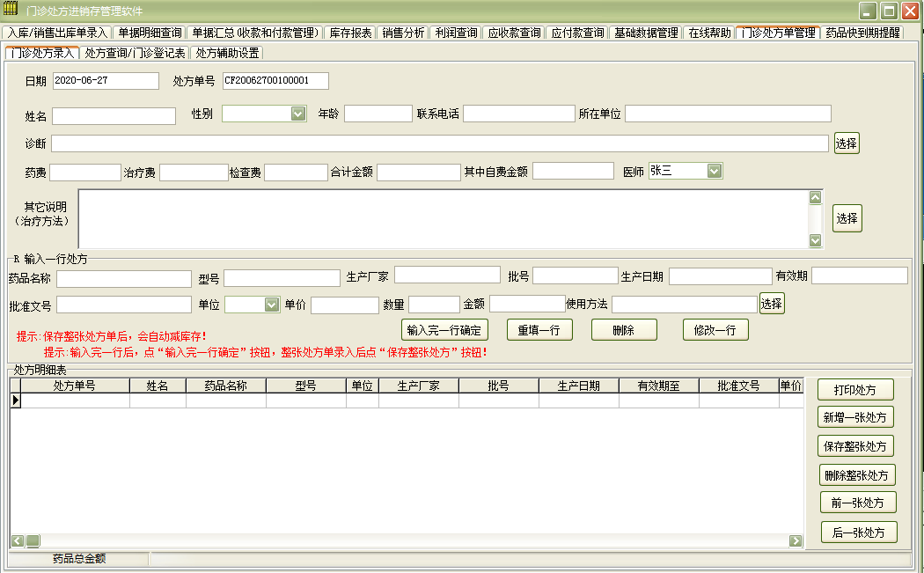Click into the 姓名 input field
The image size is (924, 573).
[114, 116]
